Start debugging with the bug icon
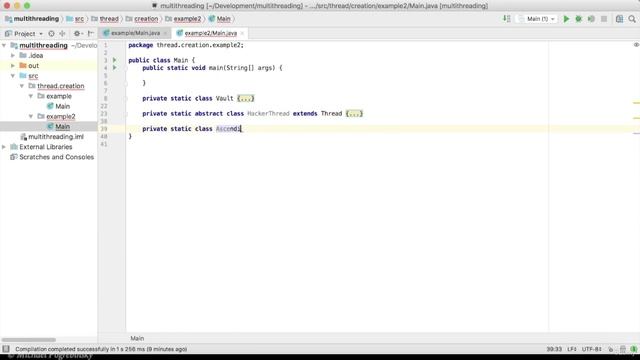The image size is (640, 360). (578, 19)
